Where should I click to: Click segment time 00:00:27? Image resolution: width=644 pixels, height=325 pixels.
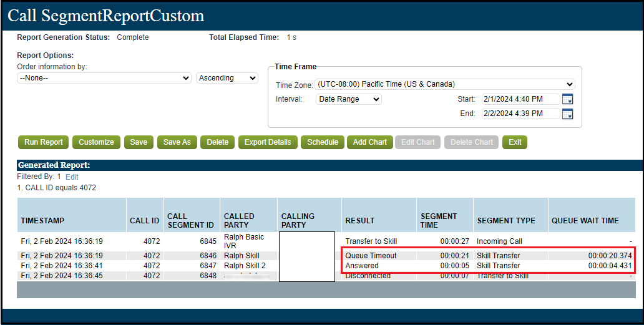[x=455, y=241]
